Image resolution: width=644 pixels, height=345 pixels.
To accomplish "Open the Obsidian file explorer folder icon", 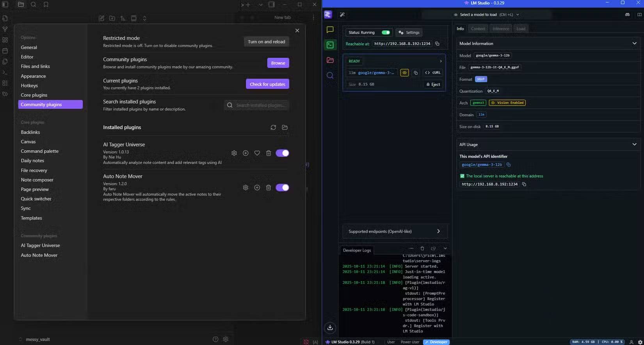I will tap(21, 5).
